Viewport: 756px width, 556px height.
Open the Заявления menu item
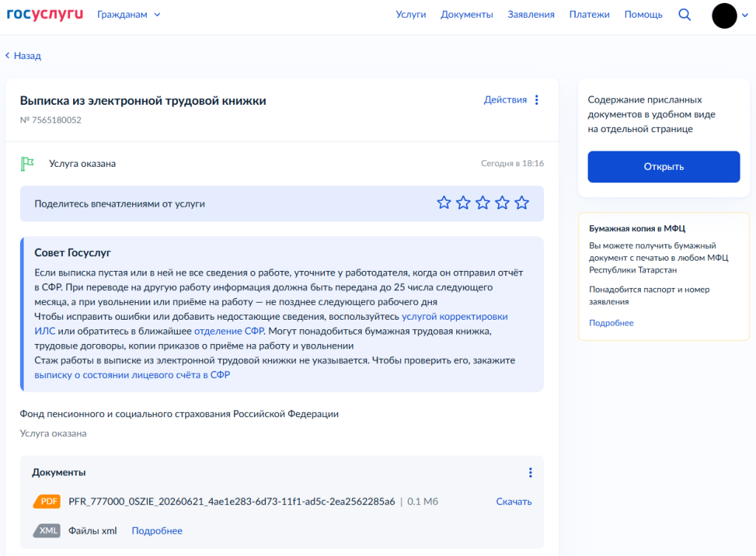531,15
